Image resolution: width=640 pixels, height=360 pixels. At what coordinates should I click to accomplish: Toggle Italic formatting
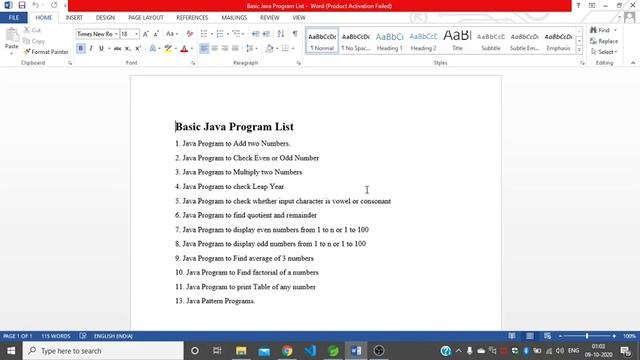tap(91, 49)
